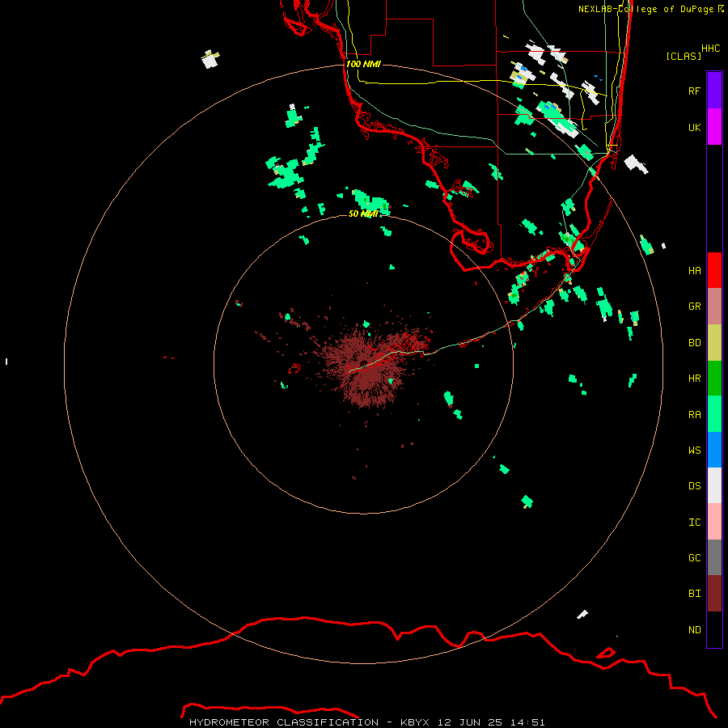Click the purple RF legend color swatch
Image resolution: width=728 pixels, height=728 pixels.
pyautogui.click(x=714, y=90)
